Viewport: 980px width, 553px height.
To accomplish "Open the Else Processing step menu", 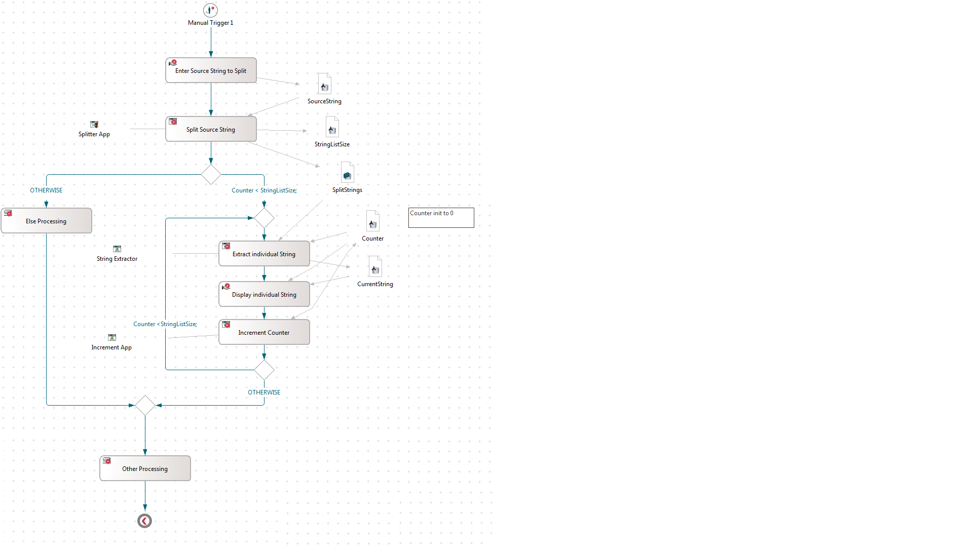I will coord(46,221).
